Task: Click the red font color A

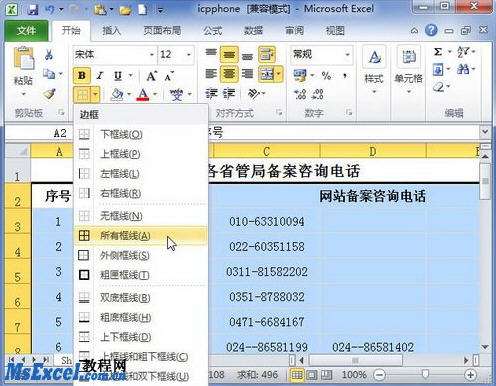Action: 143,95
